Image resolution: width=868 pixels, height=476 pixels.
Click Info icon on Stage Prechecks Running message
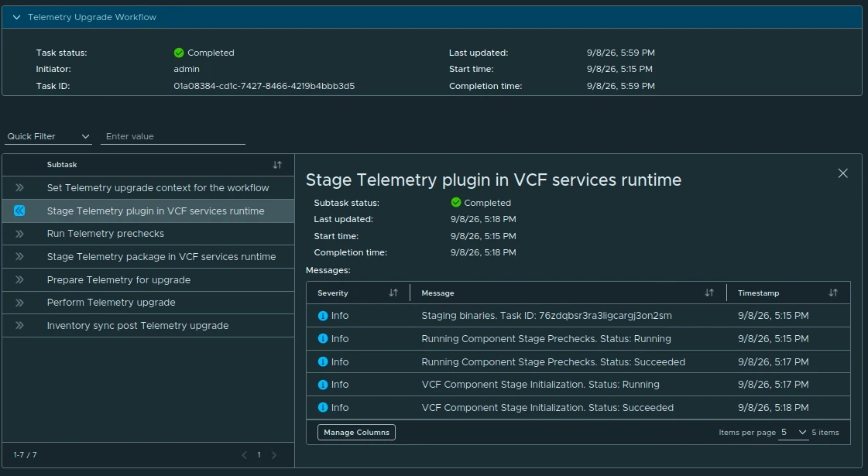[323, 339]
